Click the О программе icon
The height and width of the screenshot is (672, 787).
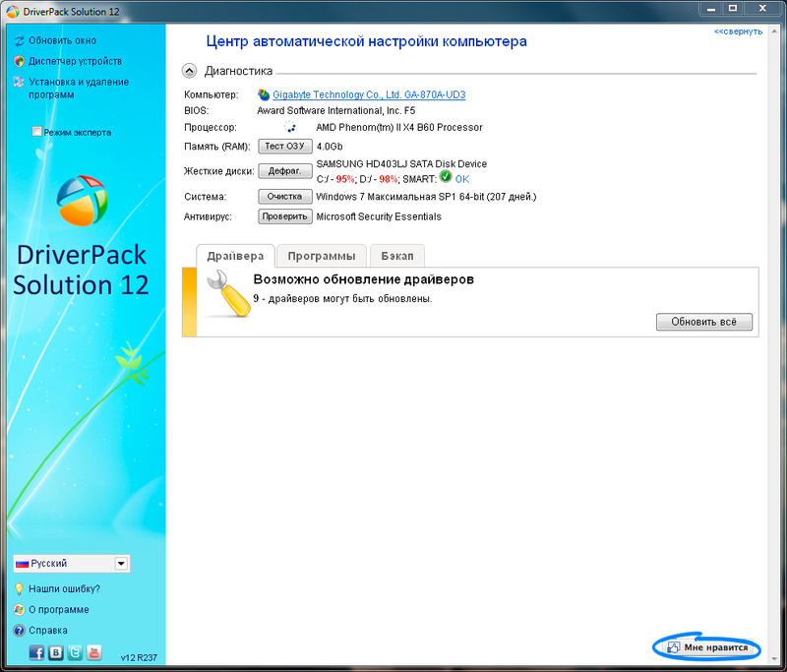click(x=19, y=610)
